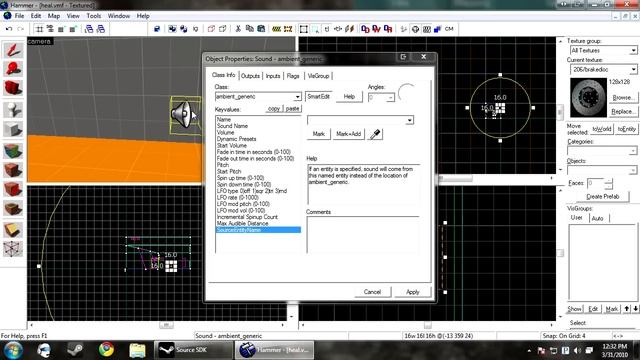Click the speaker entity icon in camera view
This screenshot has width=640, height=360.
click(x=182, y=115)
